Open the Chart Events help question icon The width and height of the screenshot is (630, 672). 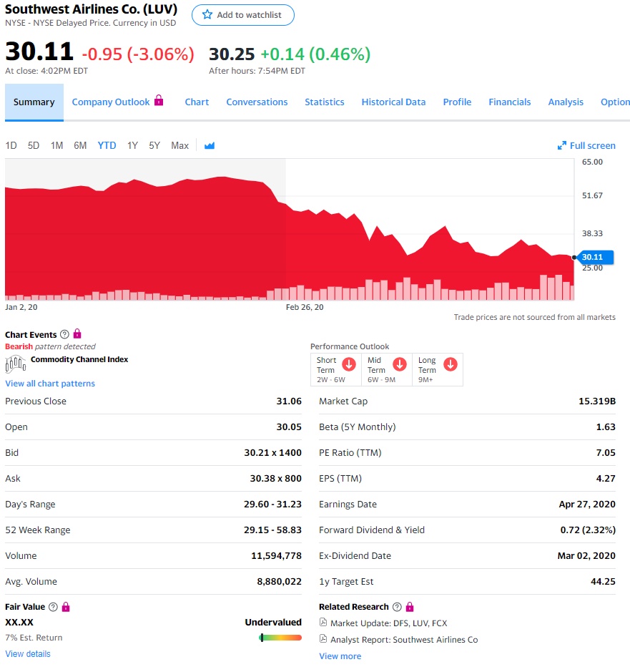64,334
